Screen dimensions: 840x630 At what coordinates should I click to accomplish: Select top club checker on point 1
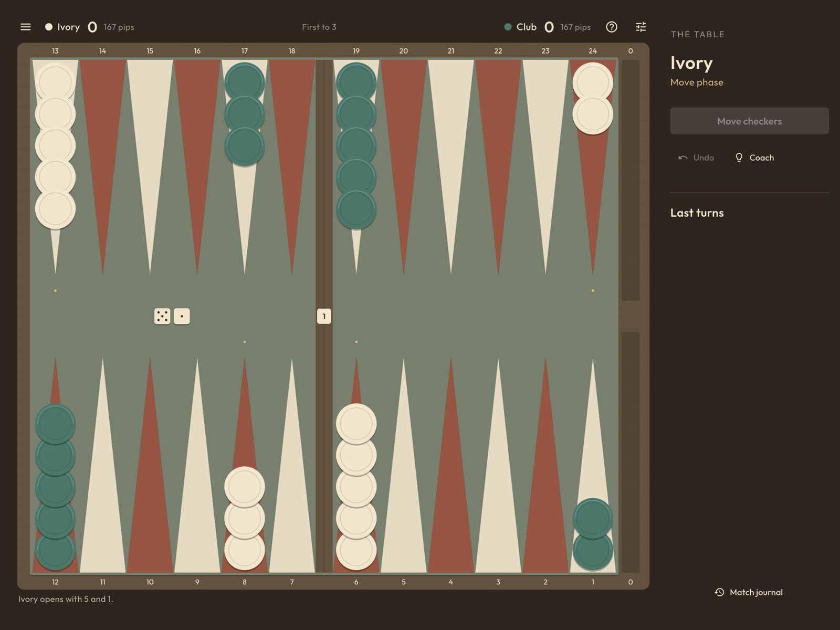tap(593, 518)
